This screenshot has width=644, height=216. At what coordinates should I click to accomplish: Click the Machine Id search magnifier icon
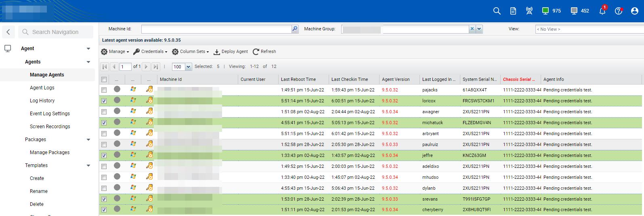pos(295,29)
